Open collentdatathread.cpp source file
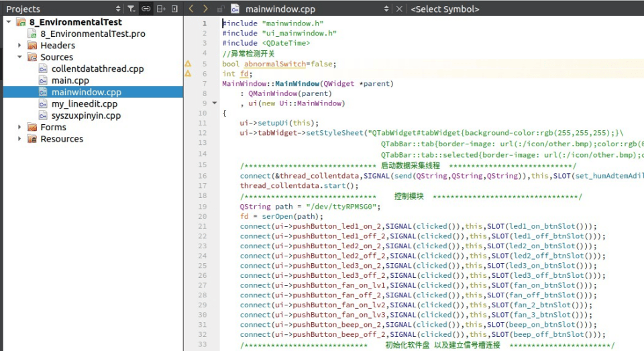This screenshot has height=351, width=644. tap(97, 68)
